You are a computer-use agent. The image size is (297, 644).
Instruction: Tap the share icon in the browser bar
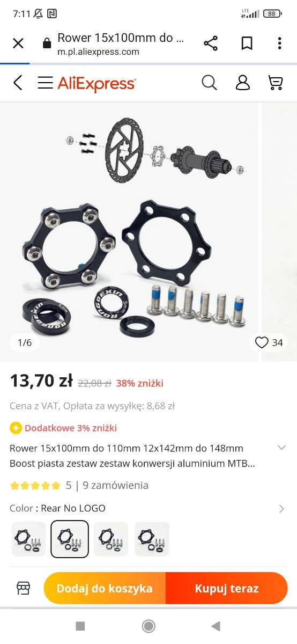click(x=211, y=43)
